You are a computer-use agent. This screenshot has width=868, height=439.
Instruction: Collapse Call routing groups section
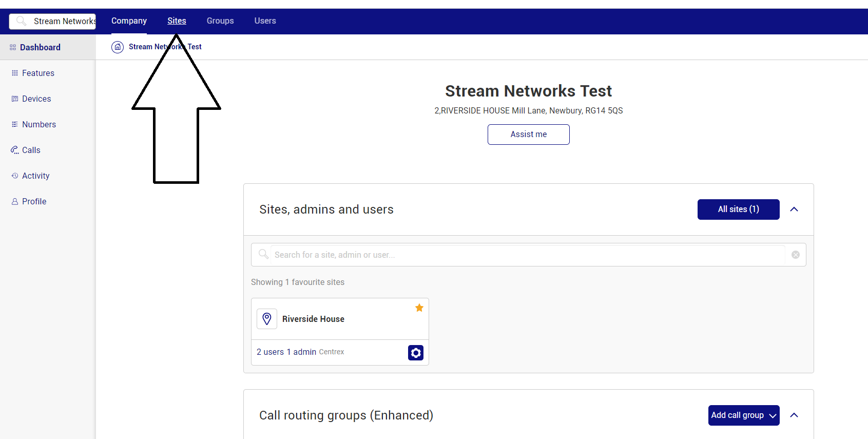tap(794, 415)
